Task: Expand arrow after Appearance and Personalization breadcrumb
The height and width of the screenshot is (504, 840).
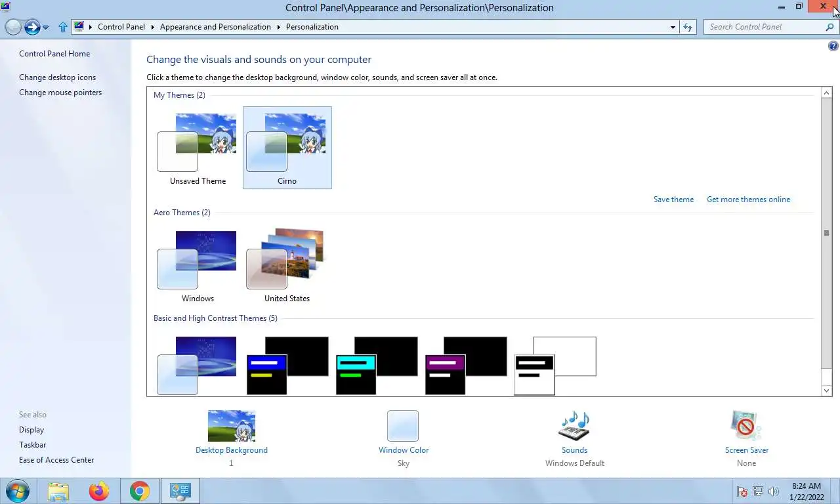Action: [x=278, y=27]
